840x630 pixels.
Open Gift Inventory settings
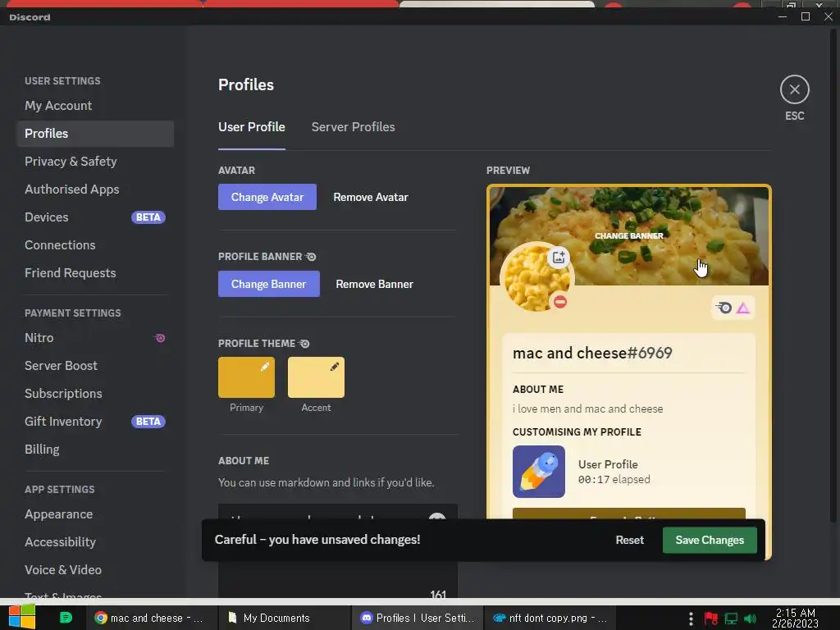pyautogui.click(x=95, y=421)
